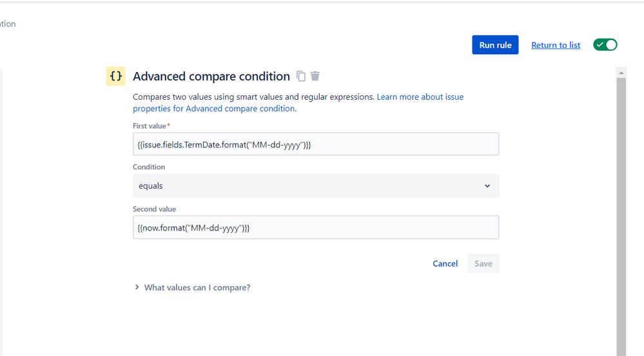Screen dimensions: 644x356
Task: Follow the Return to list link
Action: tap(556, 45)
